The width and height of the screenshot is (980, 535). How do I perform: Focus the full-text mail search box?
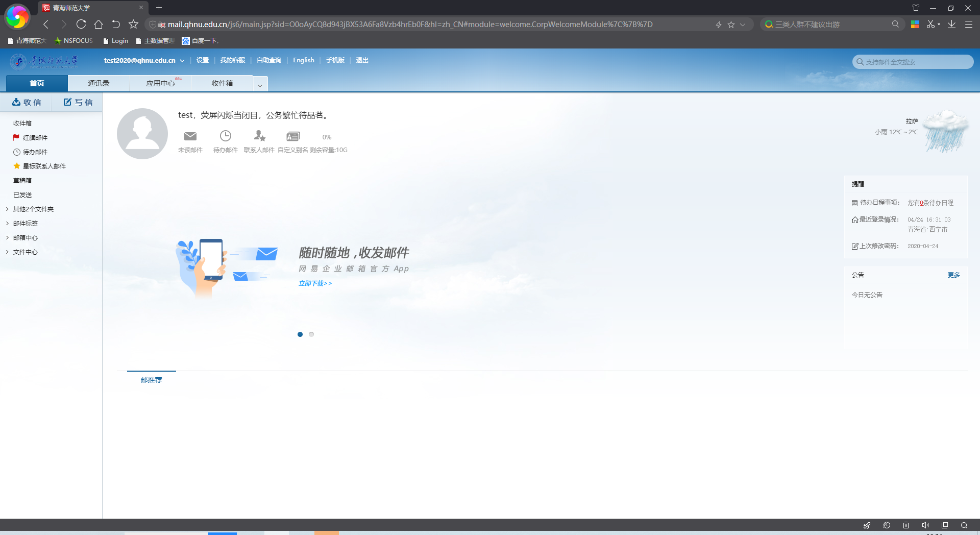[913, 62]
